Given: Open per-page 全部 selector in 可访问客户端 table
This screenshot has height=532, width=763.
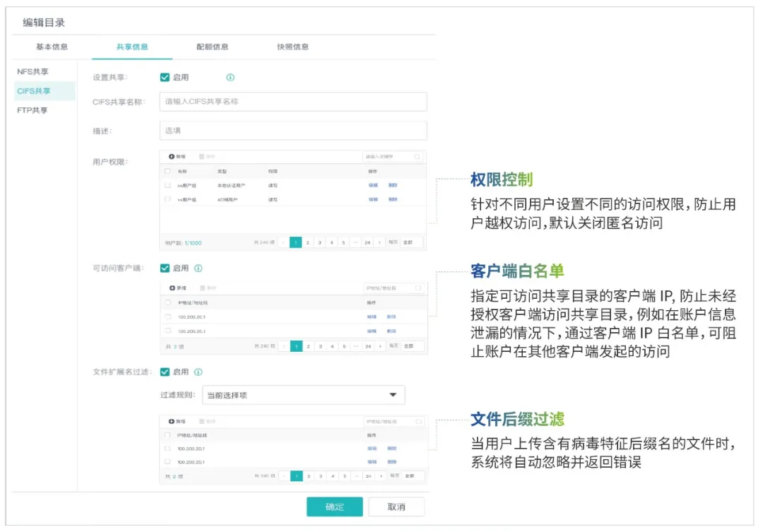Looking at the screenshot, I should (413, 346).
